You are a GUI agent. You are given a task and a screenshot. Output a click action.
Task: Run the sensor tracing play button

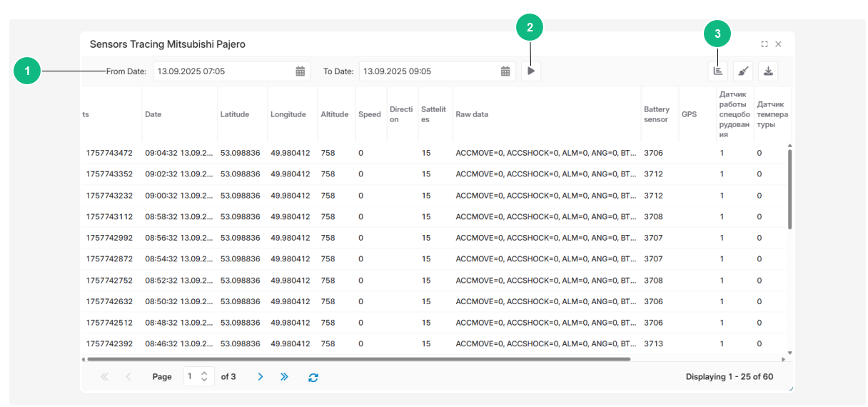[x=531, y=71]
